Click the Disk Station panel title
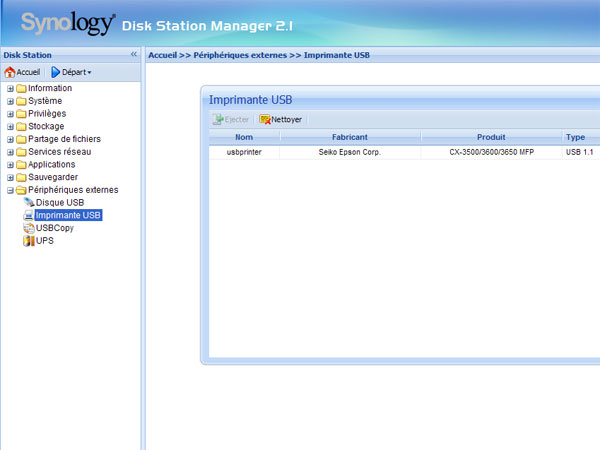The width and height of the screenshot is (600, 450). coord(28,55)
